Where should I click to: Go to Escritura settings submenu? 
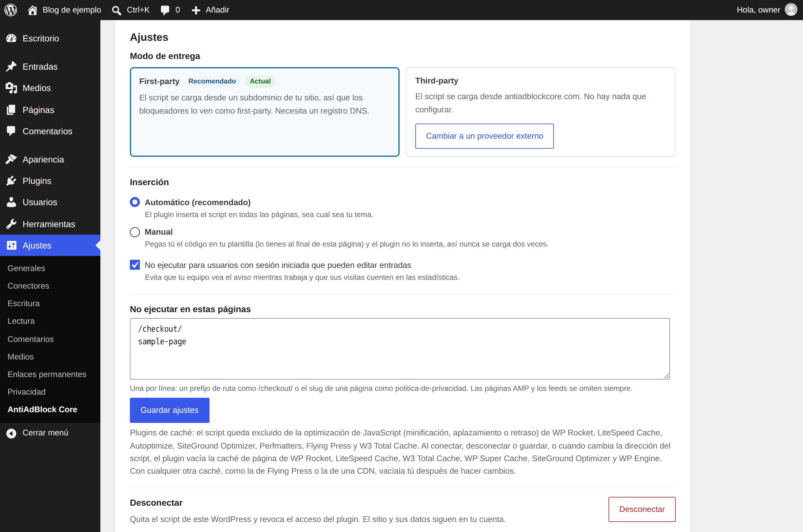point(24,303)
